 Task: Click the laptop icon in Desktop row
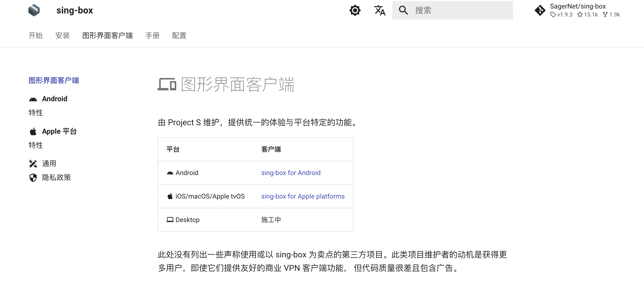click(x=170, y=220)
